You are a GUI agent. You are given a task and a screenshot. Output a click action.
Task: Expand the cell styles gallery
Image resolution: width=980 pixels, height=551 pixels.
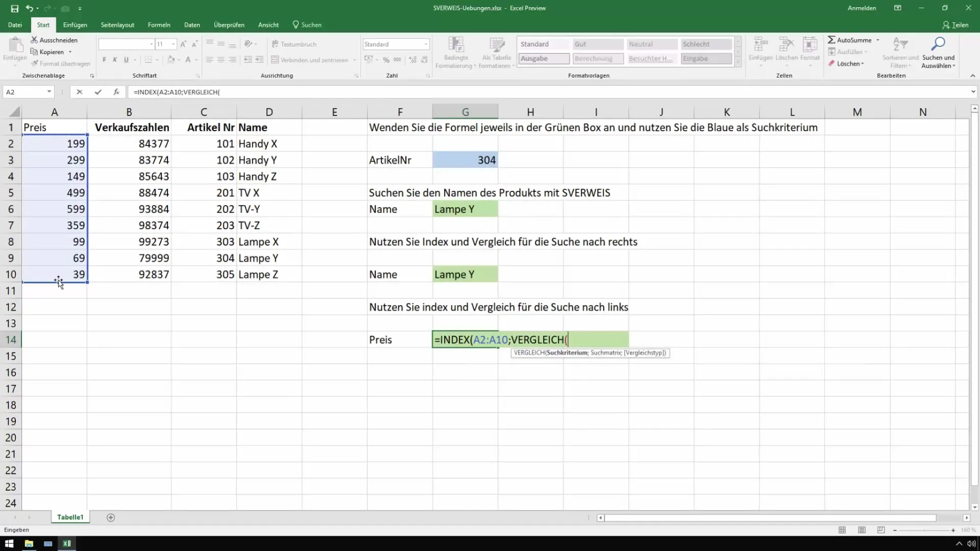point(738,62)
